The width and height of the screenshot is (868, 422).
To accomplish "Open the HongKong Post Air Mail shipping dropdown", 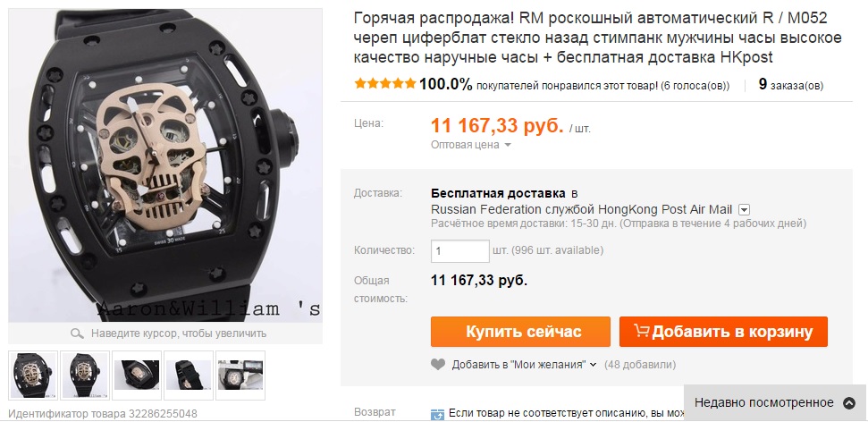I will tap(745, 210).
